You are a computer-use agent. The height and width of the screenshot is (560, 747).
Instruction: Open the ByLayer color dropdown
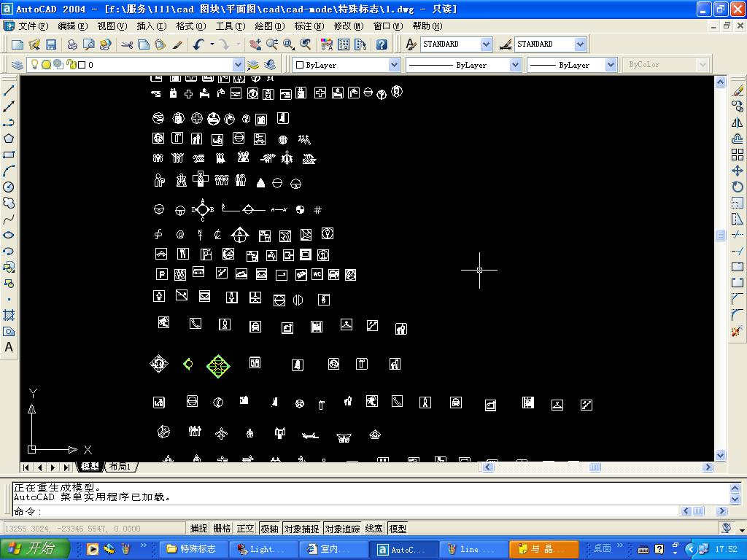tap(394, 65)
